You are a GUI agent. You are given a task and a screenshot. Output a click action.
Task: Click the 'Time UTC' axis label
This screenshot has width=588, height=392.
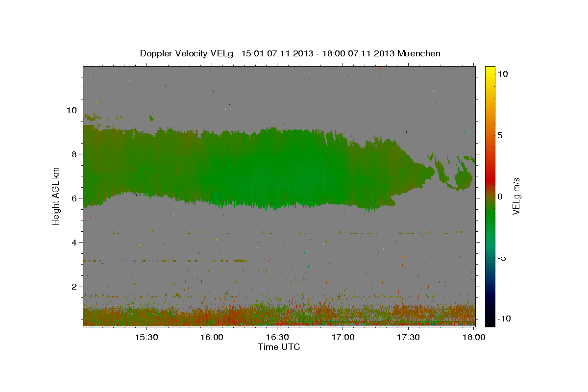[279, 347]
